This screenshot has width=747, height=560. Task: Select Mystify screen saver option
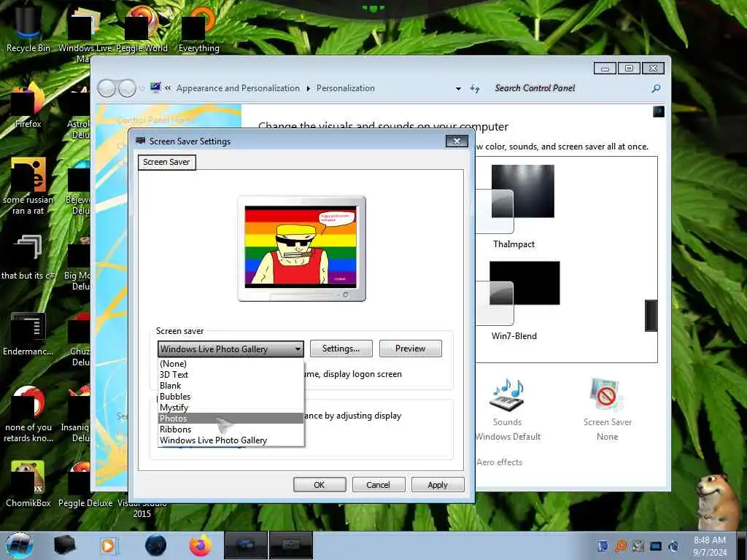coord(231,407)
